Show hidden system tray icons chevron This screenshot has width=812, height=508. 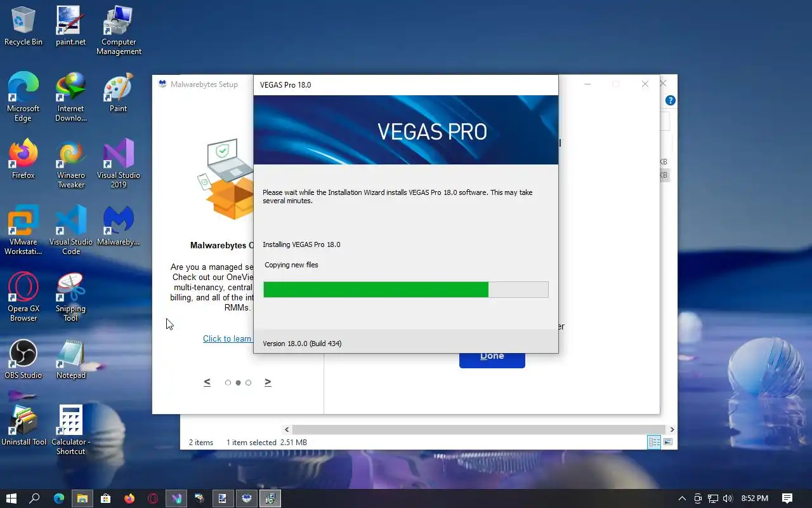pos(682,498)
